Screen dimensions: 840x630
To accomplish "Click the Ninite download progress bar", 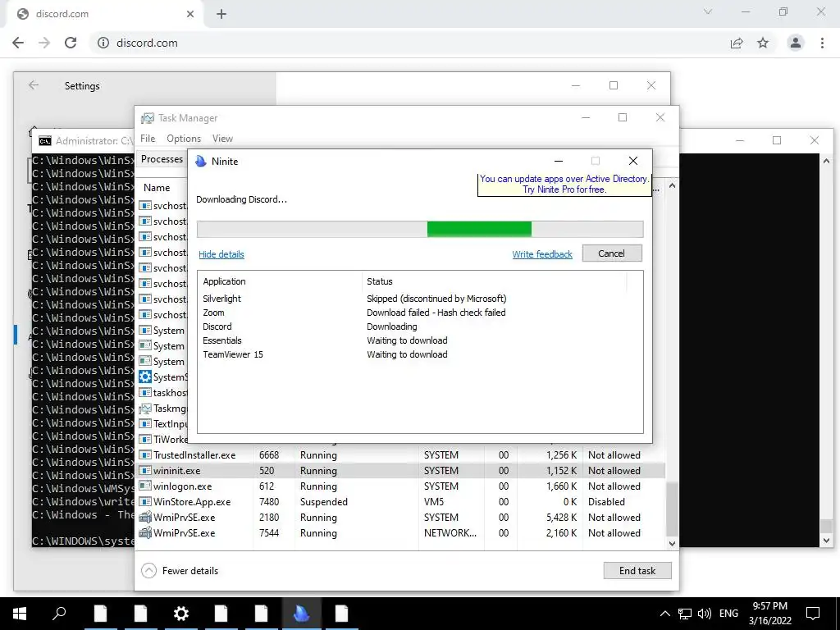I will pyautogui.click(x=420, y=229).
